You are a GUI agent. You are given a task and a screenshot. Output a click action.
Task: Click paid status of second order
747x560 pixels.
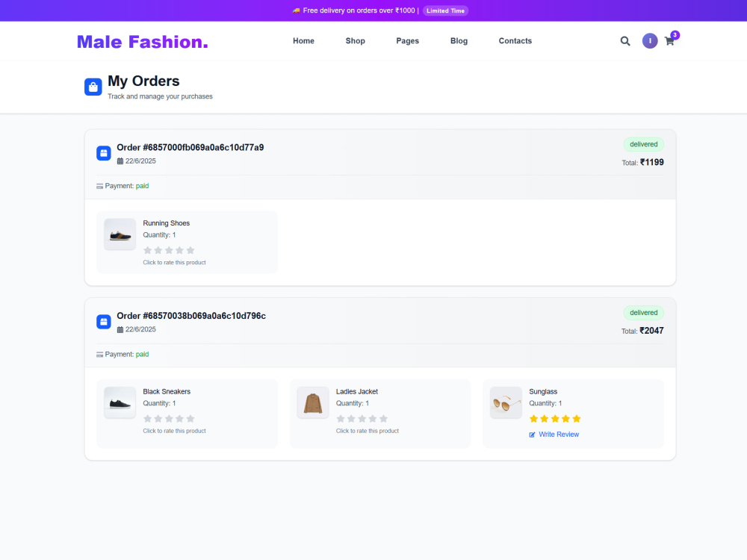coord(143,355)
